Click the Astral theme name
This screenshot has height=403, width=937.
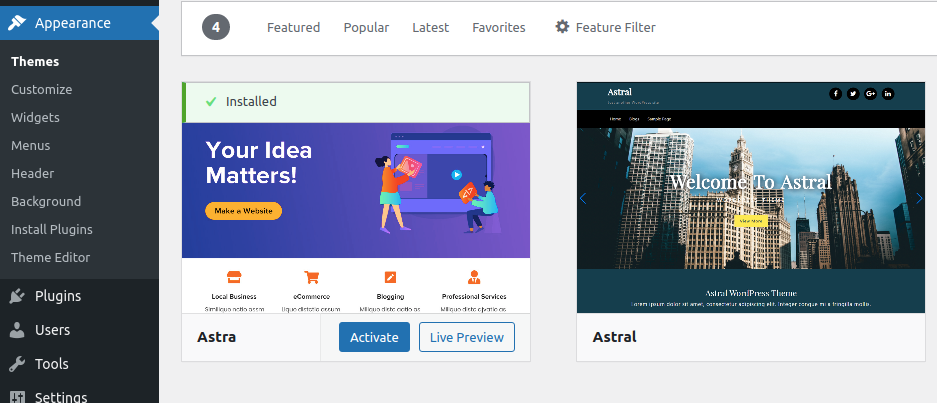[x=614, y=337]
